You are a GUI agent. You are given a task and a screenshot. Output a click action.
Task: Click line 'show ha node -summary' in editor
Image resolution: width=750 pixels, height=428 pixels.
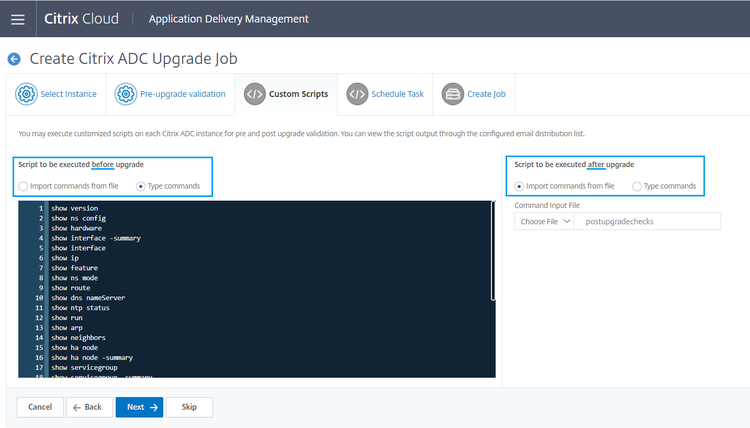coord(92,358)
